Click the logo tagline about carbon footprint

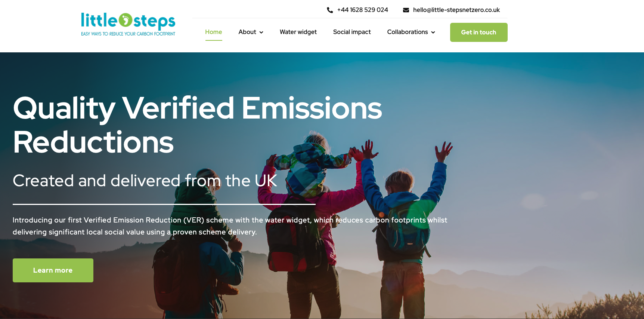pos(128,34)
